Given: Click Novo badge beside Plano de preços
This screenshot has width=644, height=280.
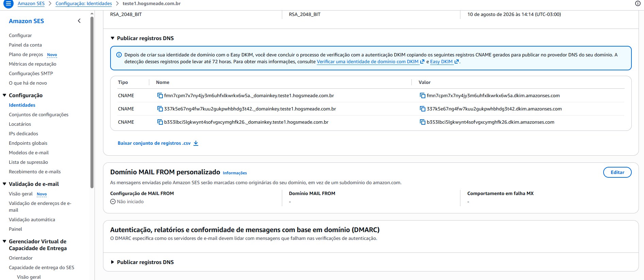Looking at the screenshot, I should 52,55.
